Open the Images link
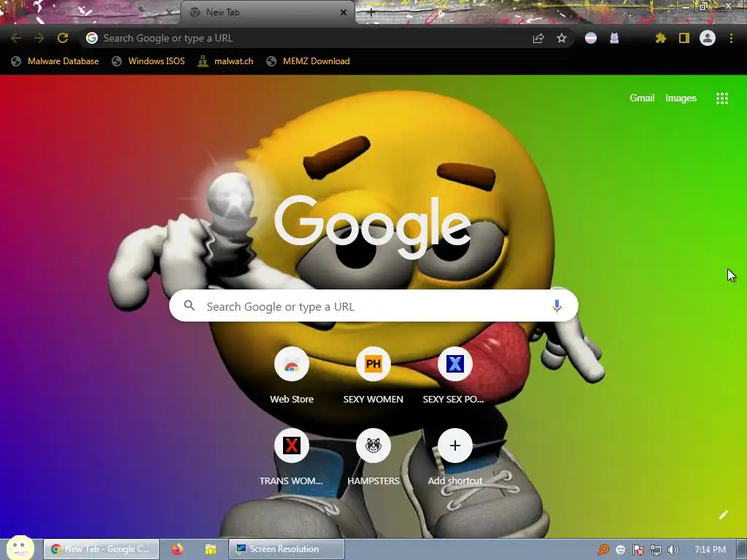Screen dimensions: 747x560 (681, 98)
